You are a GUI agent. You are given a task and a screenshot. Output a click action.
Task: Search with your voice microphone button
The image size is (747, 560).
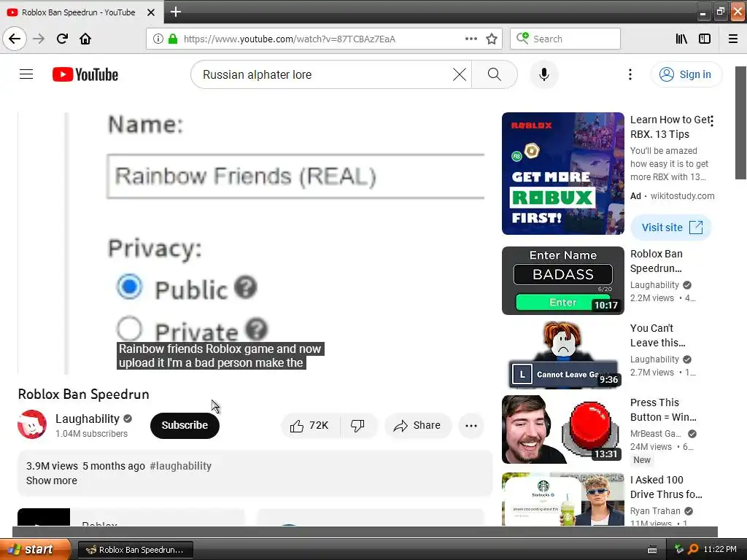pos(543,74)
